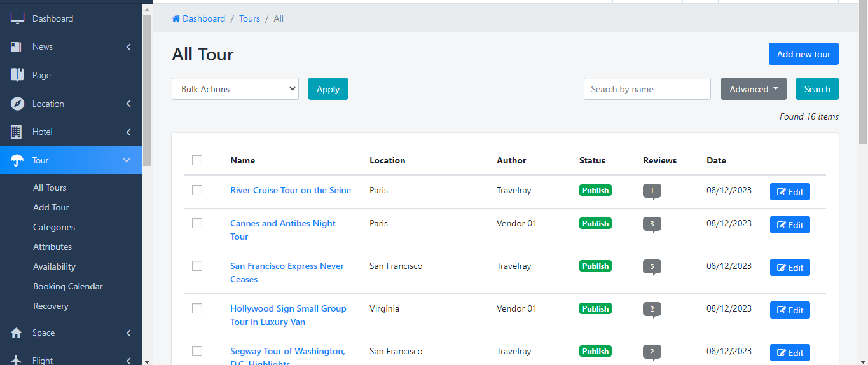This screenshot has width=868, height=365.
Task: Select the River Cruise Tour row checkbox
Action: [197, 190]
